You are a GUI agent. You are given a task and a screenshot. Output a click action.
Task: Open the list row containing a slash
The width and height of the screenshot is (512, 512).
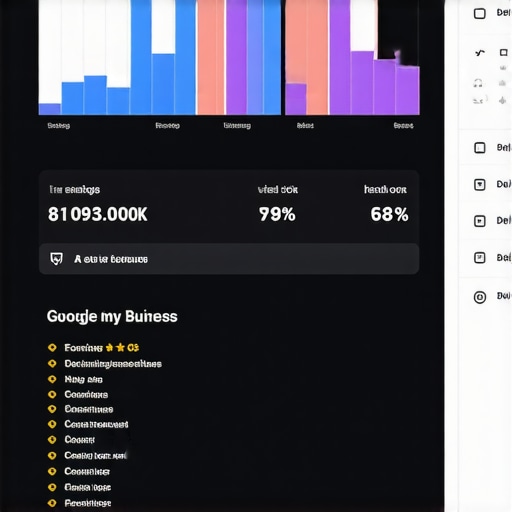coord(113,364)
